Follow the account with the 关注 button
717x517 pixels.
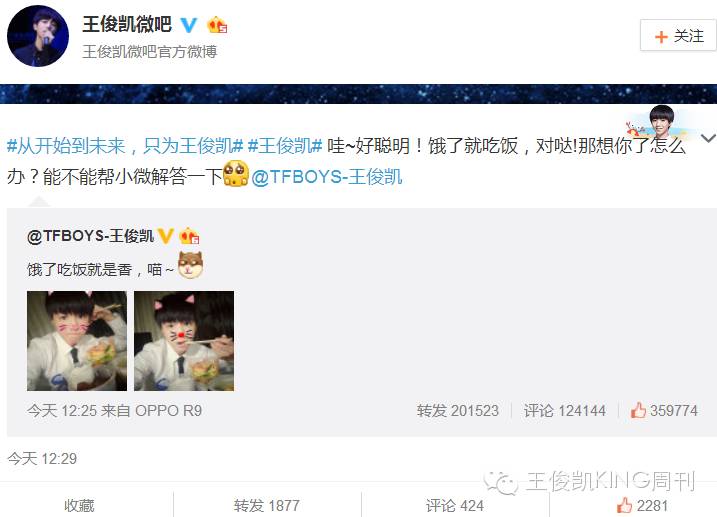pos(678,36)
